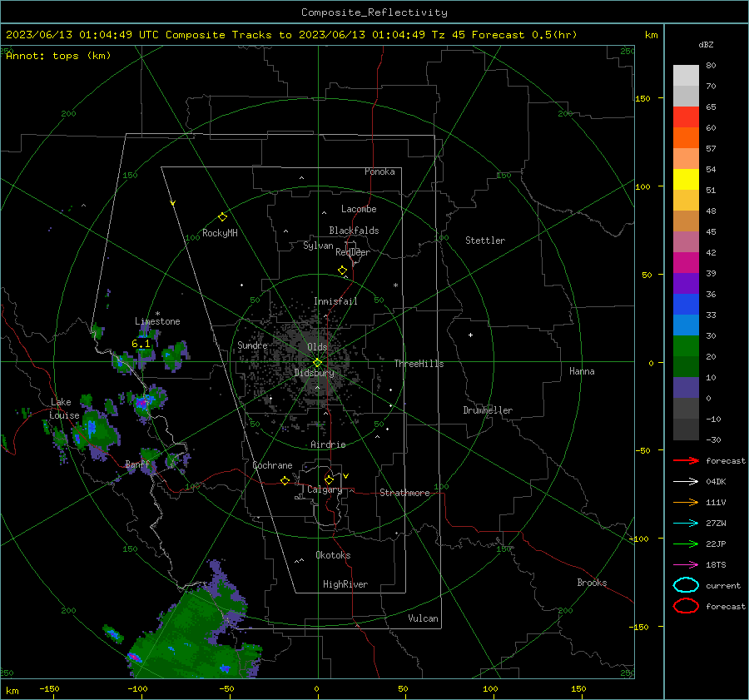This screenshot has width=749, height=700.
Task: Click the green 22JP arrow legend
Action: [x=686, y=544]
